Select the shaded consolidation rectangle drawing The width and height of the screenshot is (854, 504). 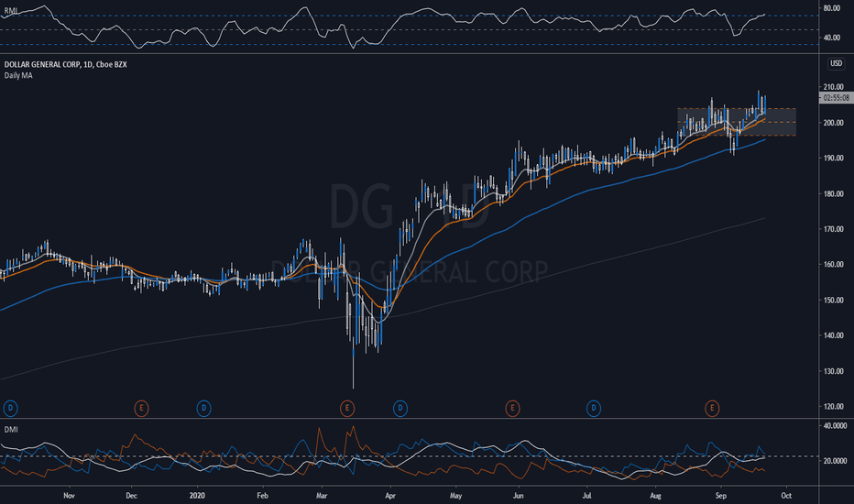(x=737, y=122)
